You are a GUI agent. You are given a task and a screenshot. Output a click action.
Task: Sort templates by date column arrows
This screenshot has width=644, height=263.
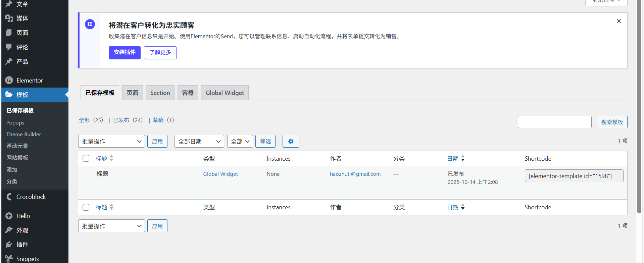pos(463,158)
